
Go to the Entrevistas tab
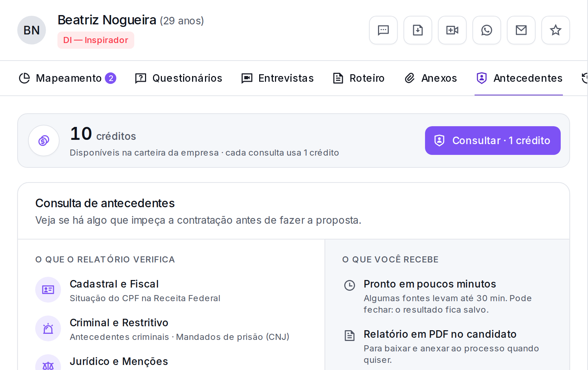pos(277,78)
